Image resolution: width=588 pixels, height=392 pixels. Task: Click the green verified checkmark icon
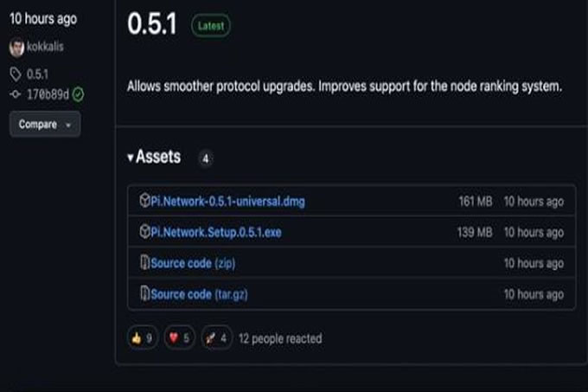[x=78, y=94]
